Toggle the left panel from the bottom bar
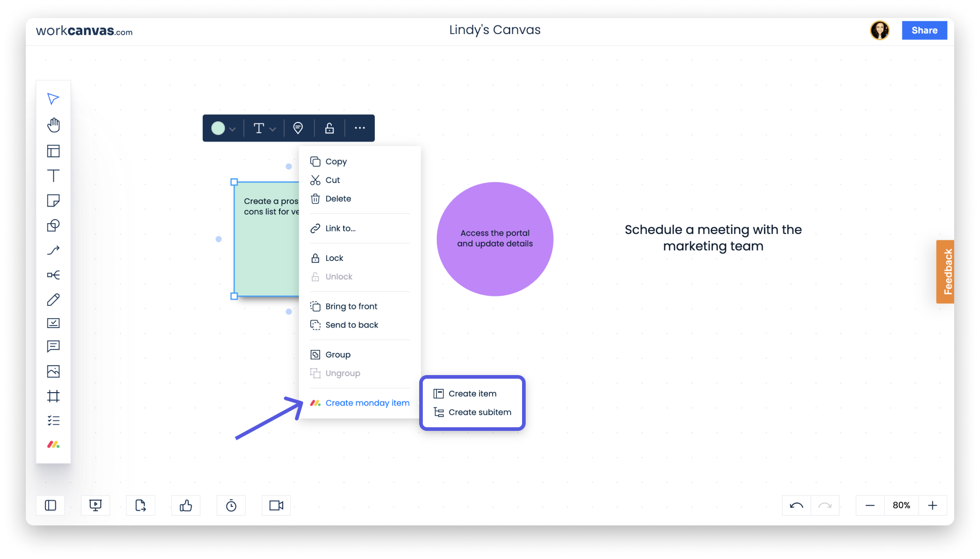980x559 pixels. [50, 505]
